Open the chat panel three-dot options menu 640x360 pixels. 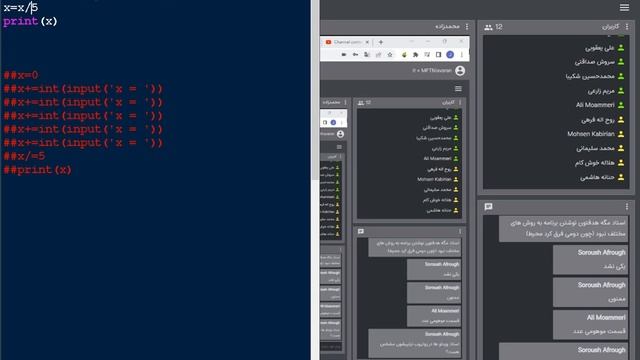pos(627,207)
